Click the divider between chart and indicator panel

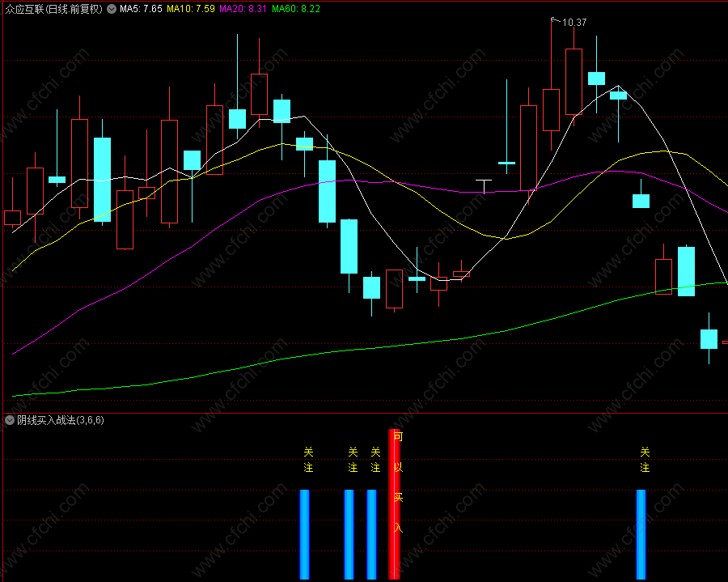[364, 413]
